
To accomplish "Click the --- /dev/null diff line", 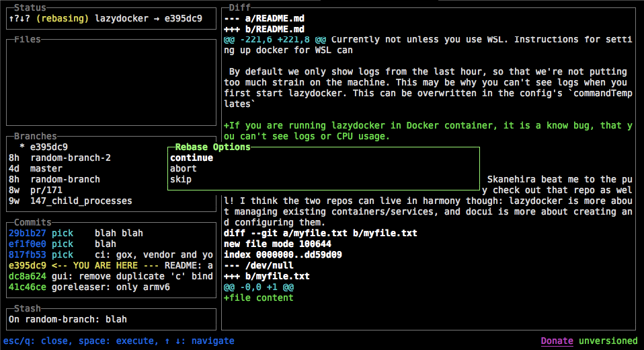I will [258, 266].
